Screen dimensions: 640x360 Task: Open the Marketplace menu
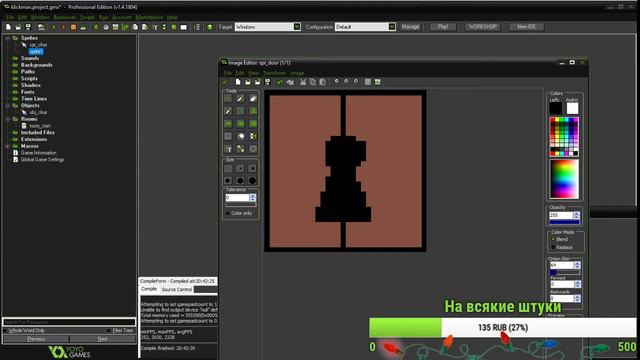[x=149, y=17]
